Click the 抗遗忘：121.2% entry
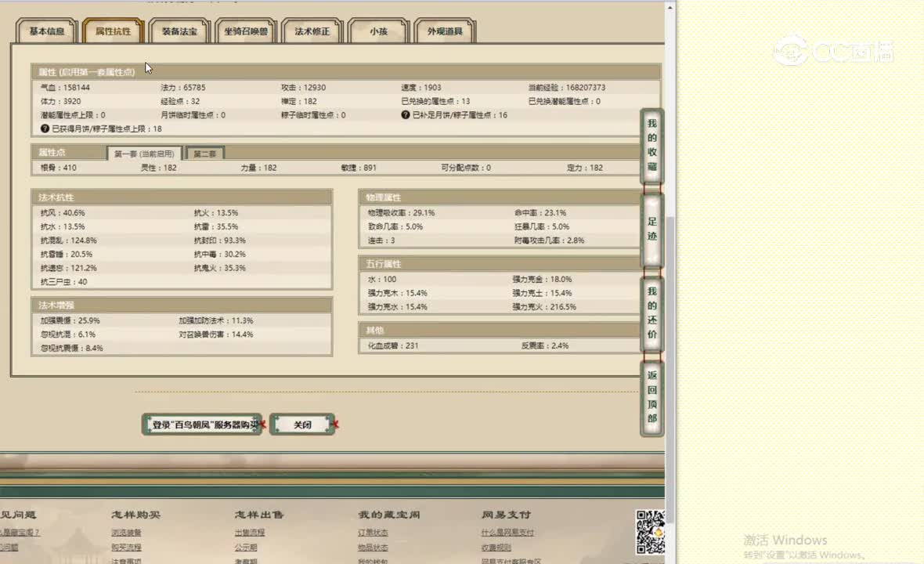The width and height of the screenshot is (924, 564). coord(68,268)
